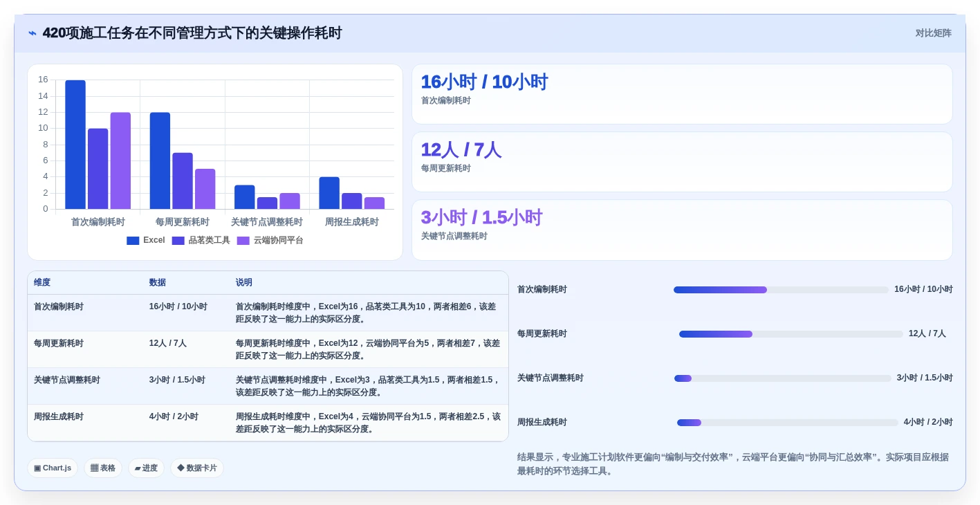Click the dashboard title starting with 420项施工任务

click(x=192, y=33)
